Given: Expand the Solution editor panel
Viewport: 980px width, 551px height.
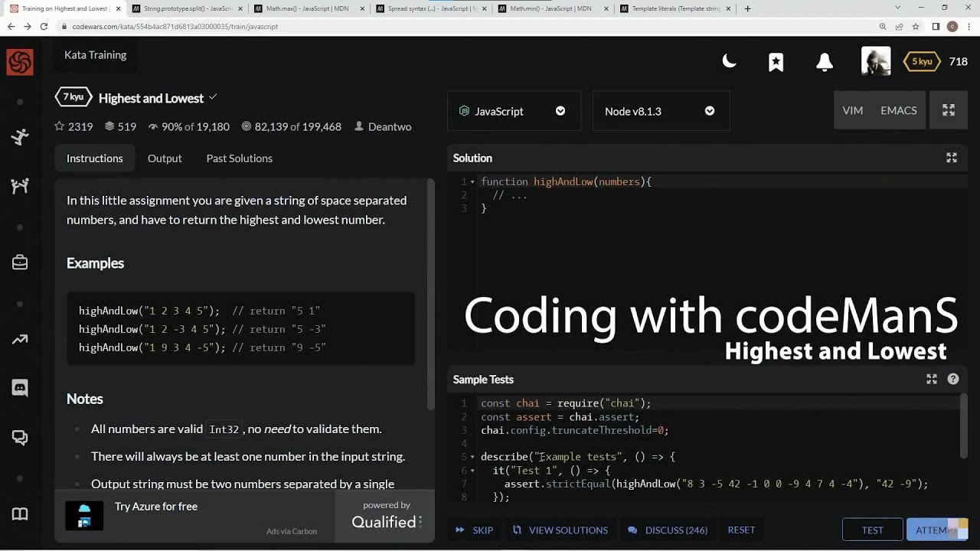Looking at the screenshot, I should click(x=952, y=158).
